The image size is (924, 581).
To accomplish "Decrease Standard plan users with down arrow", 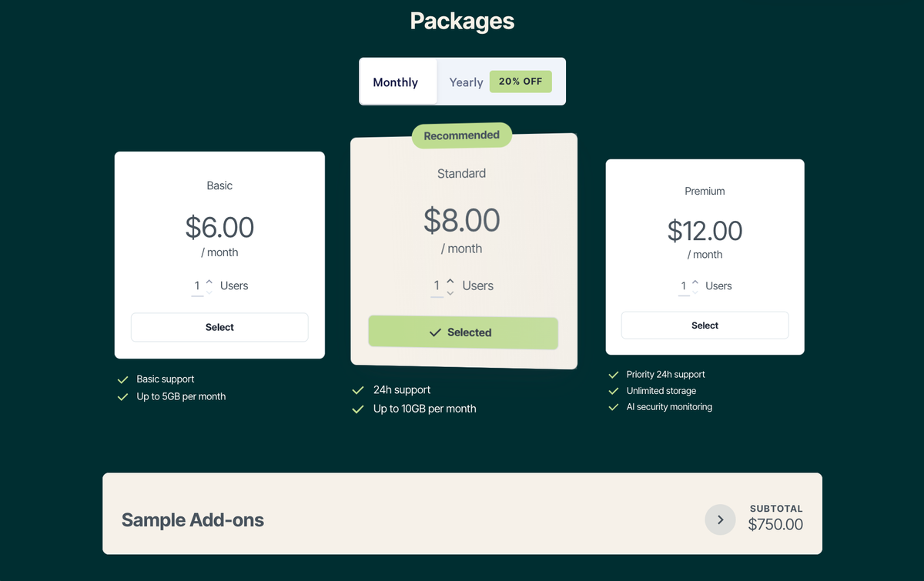I will coord(450,292).
